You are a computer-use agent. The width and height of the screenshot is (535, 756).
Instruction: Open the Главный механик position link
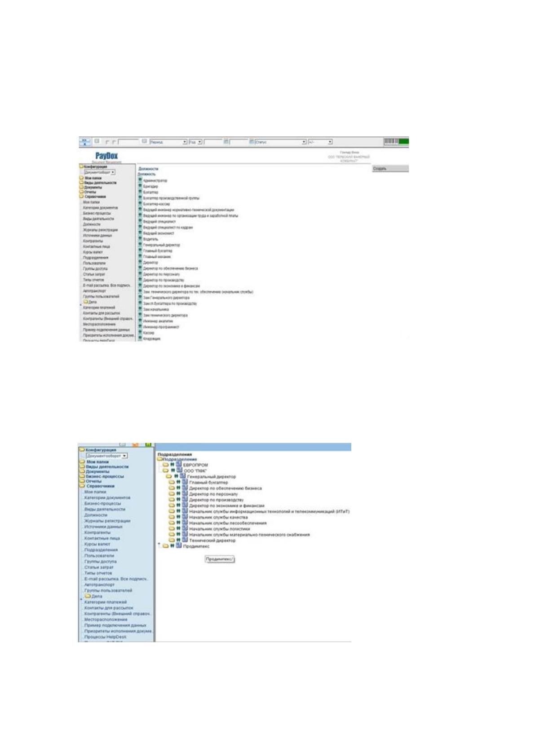(157, 257)
